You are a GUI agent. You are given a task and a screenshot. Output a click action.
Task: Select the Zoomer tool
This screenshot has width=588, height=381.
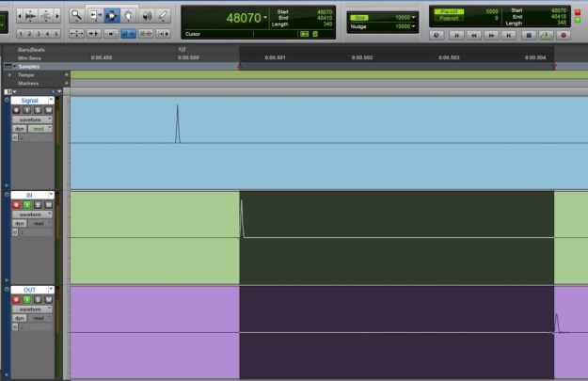click(76, 15)
